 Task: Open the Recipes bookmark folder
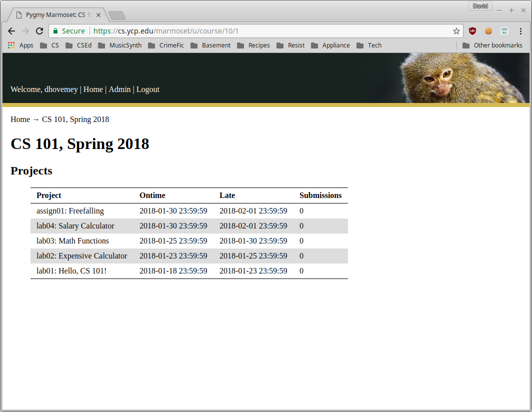click(253, 45)
